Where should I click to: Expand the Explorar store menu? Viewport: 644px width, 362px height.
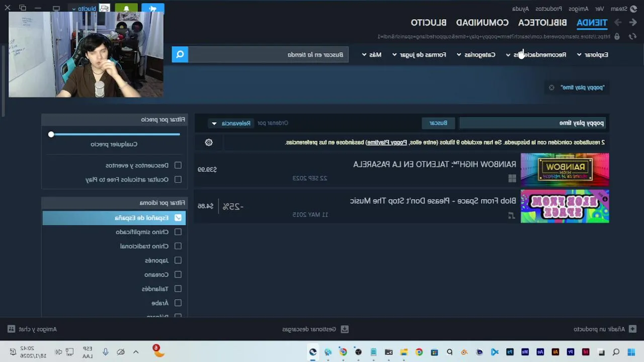click(x=592, y=54)
